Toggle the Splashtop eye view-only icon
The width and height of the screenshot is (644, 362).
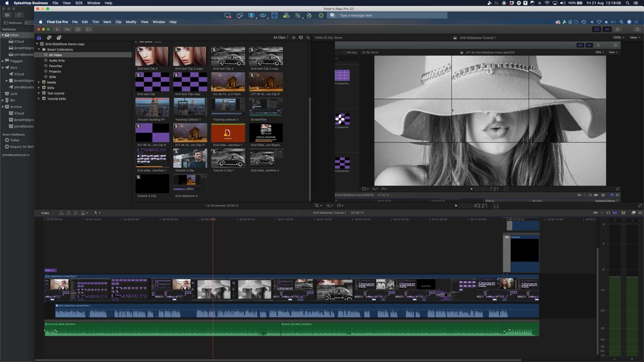(x=263, y=16)
